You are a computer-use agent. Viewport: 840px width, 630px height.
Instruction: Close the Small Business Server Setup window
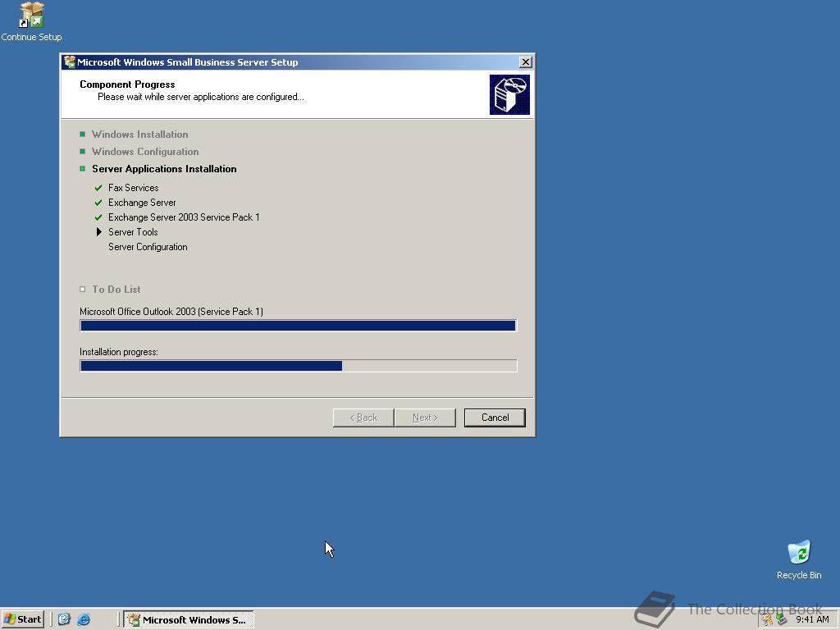point(526,62)
